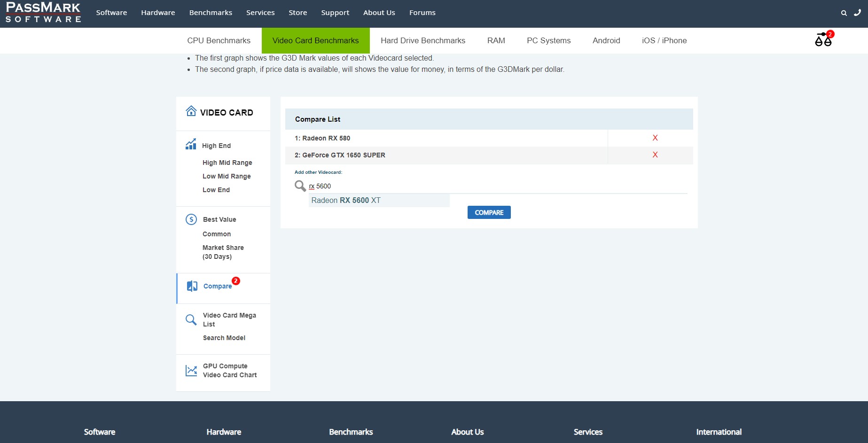
Task: Click '2: GeForce GTX 1650 SUPER' row text
Action: click(340, 155)
